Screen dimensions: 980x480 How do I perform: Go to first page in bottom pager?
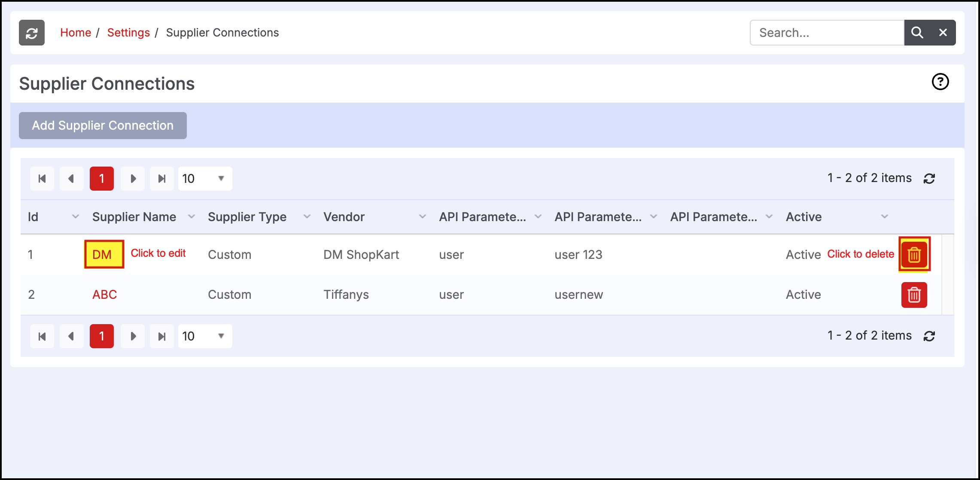(42, 336)
